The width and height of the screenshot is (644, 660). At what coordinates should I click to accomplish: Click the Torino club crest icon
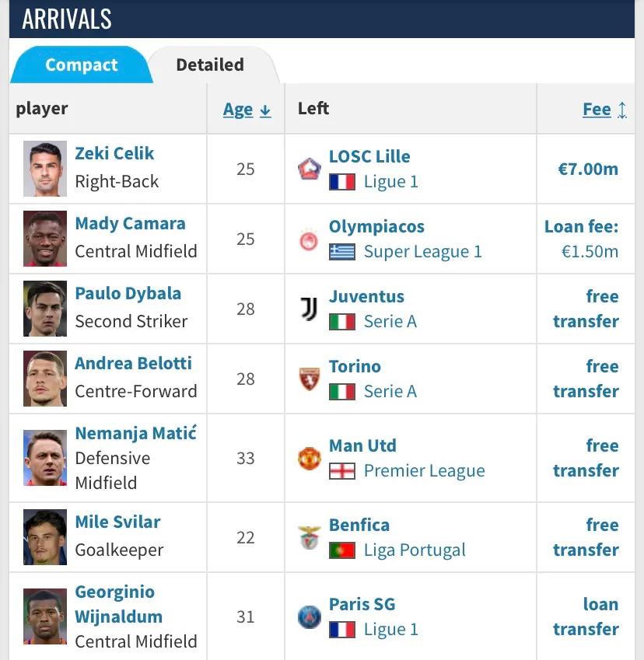[310, 379]
